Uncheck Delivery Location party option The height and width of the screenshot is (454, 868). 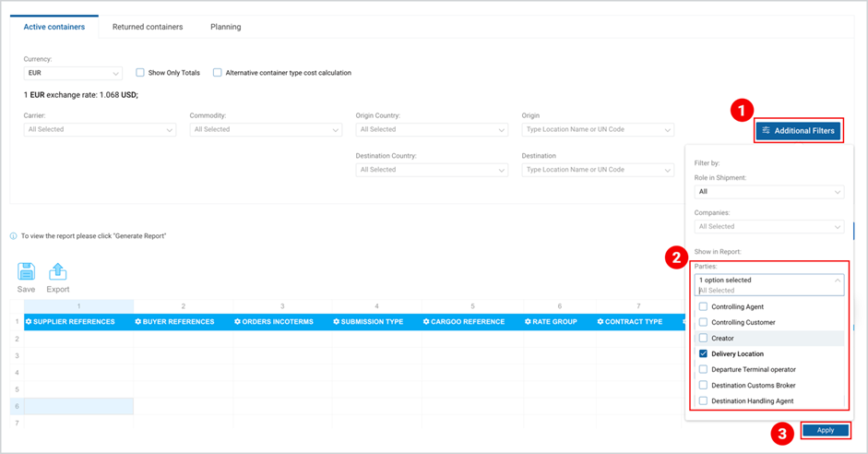[703, 353]
